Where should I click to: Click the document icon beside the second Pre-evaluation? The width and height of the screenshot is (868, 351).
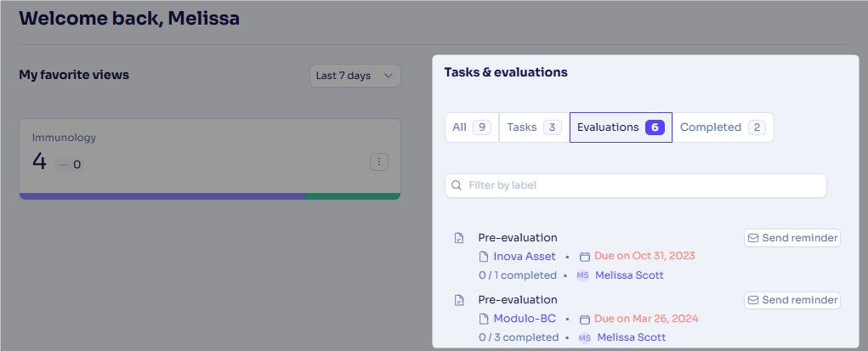[459, 300]
